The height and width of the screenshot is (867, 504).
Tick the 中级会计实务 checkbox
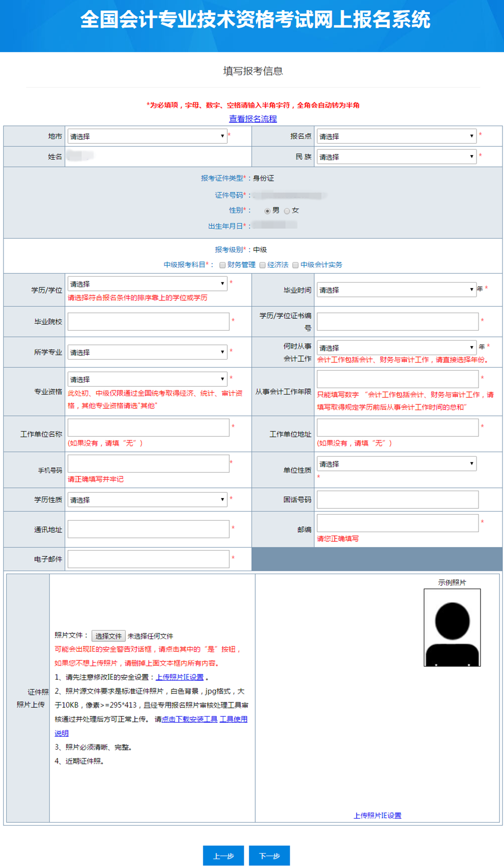click(296, 265)
